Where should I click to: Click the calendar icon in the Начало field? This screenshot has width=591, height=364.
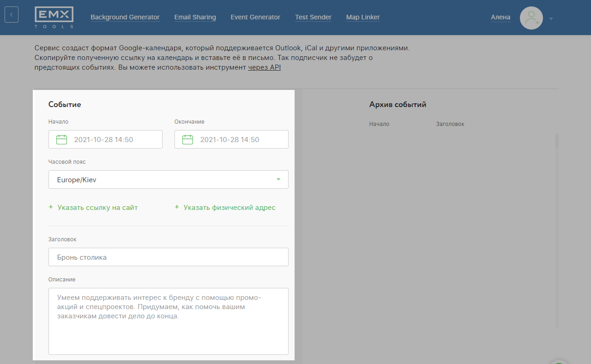point(61,139)
